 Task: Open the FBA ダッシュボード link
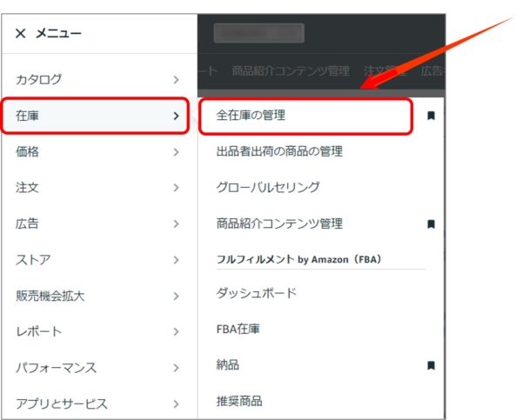(x=257, y=293)
